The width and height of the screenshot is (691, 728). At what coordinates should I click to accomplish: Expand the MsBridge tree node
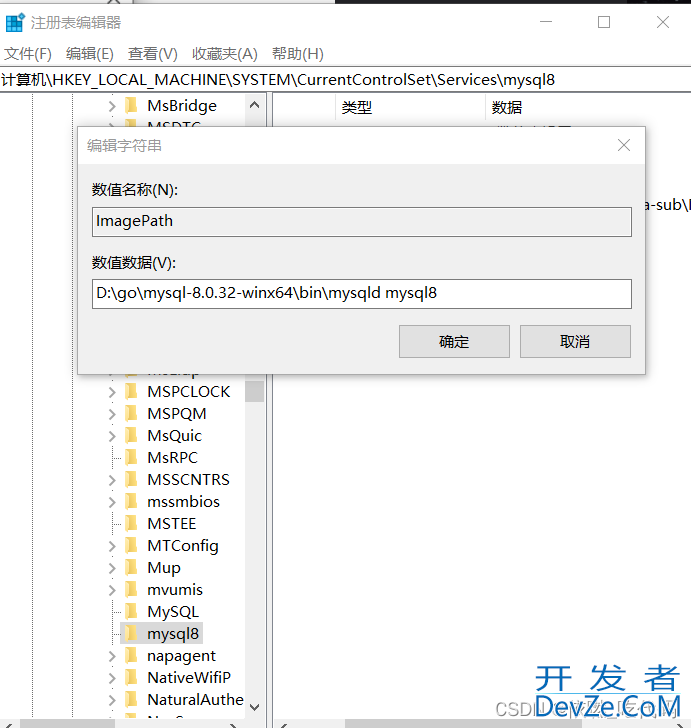pyautogui.click(x=112, y=106)
